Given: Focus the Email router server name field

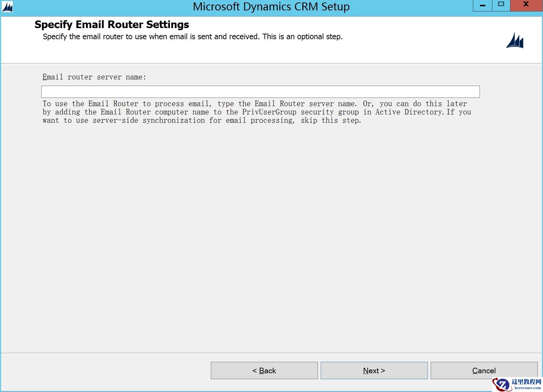Looking at the screenshot, I should tap(260, 92).
